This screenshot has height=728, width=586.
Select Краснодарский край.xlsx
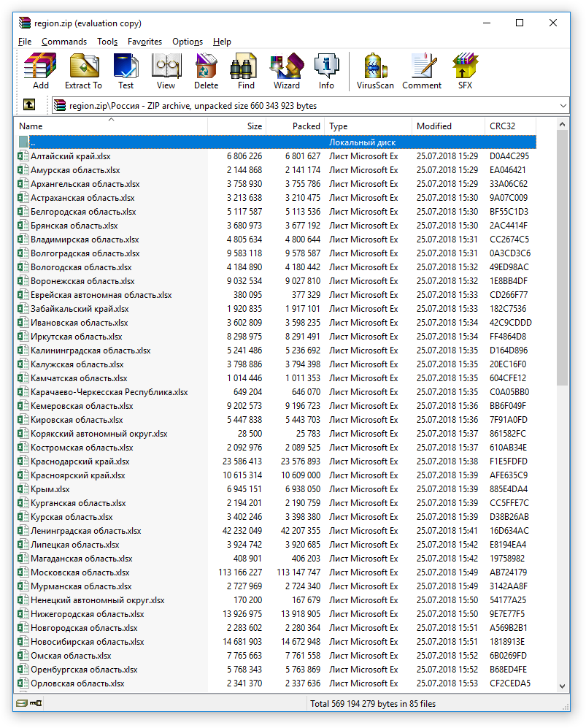click(276, 461)
